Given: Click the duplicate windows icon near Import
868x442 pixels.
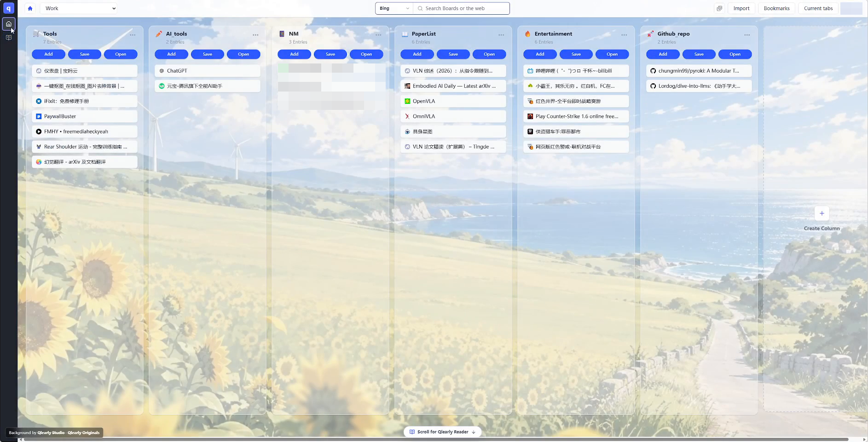Looking at the screenshot, I should (719, 8).
